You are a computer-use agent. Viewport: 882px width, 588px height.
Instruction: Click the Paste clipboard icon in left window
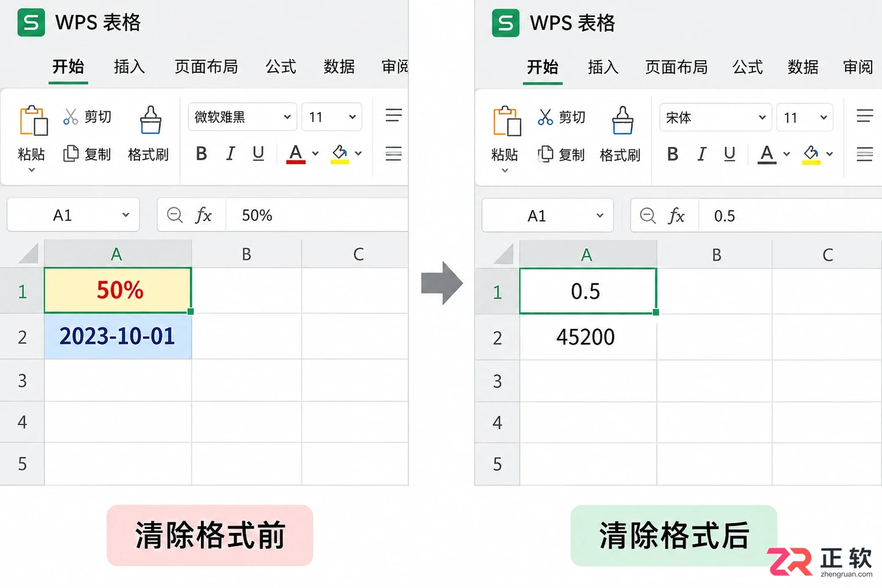point(33,120)
